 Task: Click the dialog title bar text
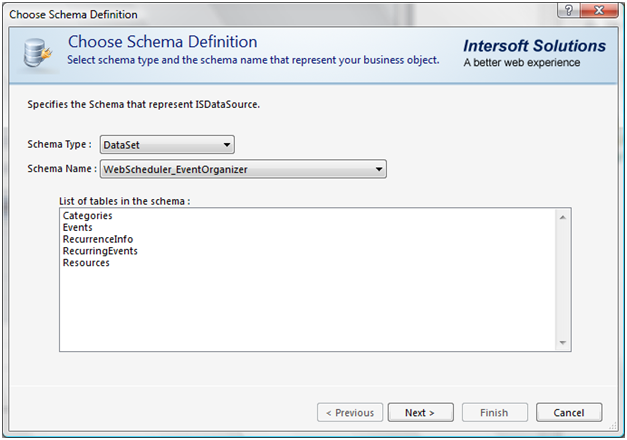[x=73, y=15]
